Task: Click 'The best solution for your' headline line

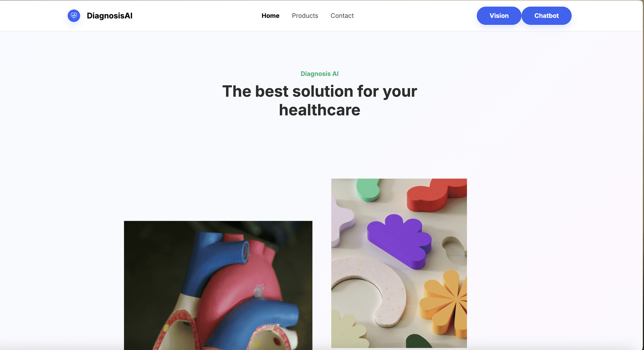Action: (x=319, y=91)
